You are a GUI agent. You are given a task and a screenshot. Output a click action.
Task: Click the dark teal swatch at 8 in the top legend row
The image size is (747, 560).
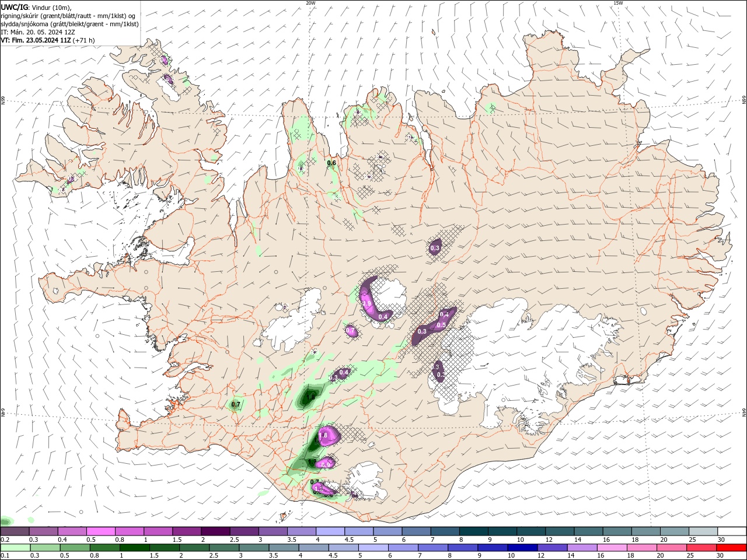473,531
